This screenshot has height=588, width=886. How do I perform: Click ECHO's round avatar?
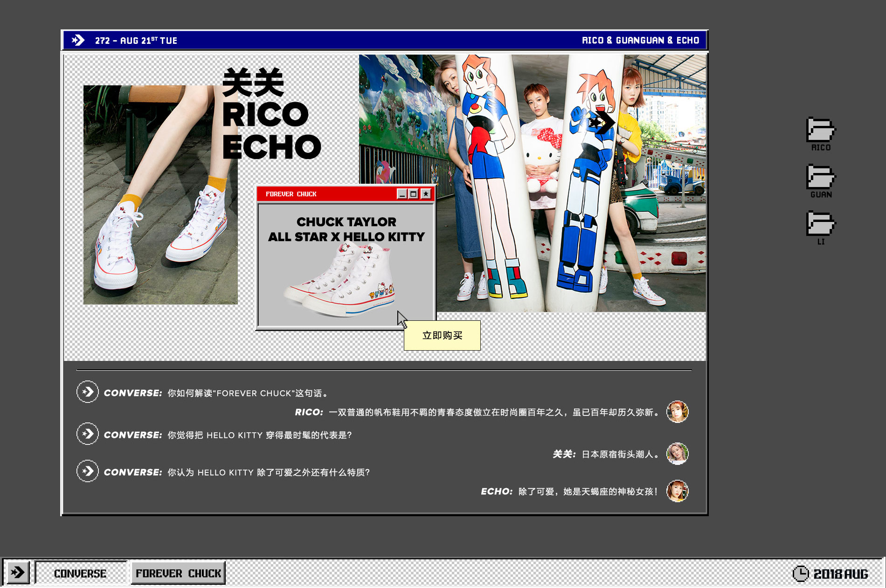pyautogui.click(x=677, y=491)
